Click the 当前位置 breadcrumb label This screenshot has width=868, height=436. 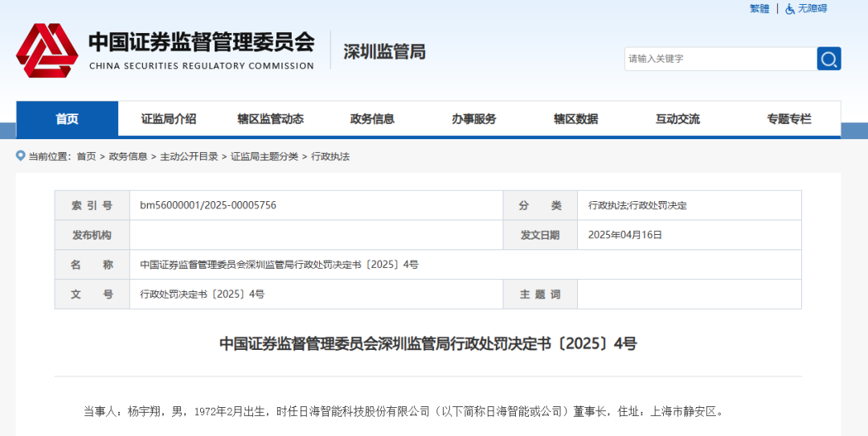click(50, 157)
